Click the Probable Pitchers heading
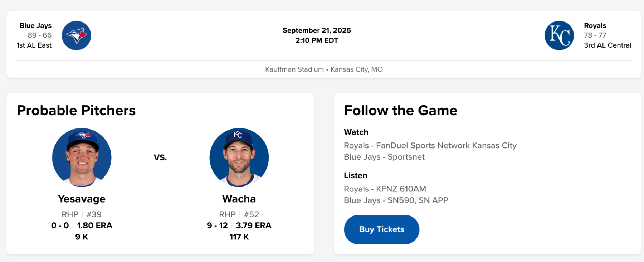Screen dimensions: 644x262 click(x=76, y=111)
